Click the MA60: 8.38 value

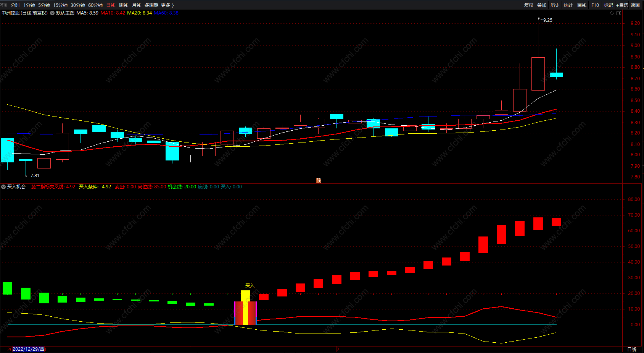coord(166,13)
